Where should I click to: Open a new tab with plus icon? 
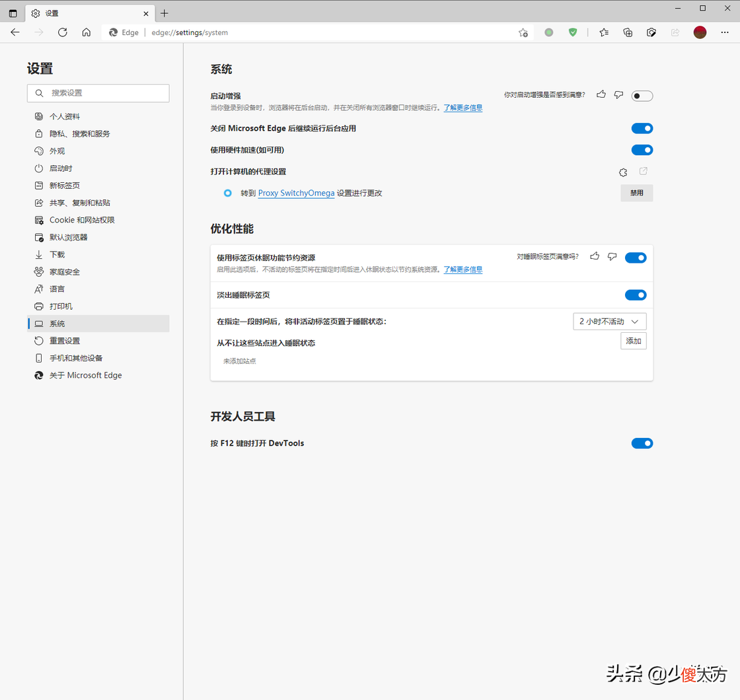pyautogui.click(x=165, y=13)
